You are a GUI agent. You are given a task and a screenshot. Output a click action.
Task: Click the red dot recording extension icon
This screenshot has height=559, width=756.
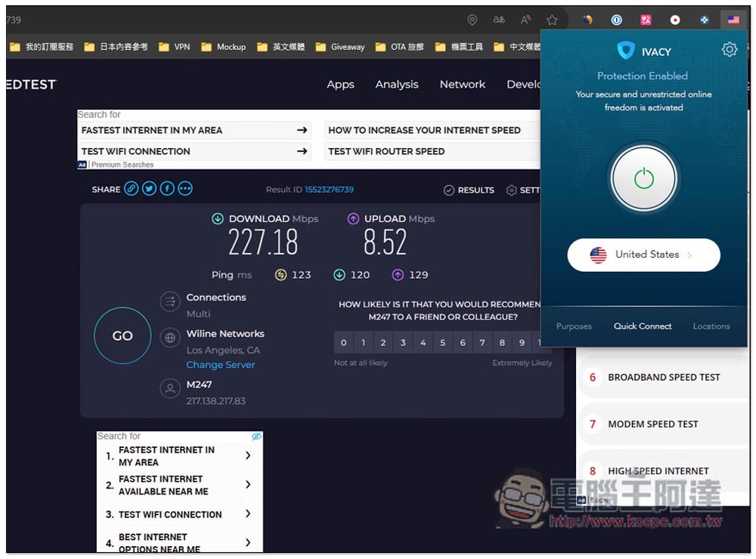click(x=675, y=20)
